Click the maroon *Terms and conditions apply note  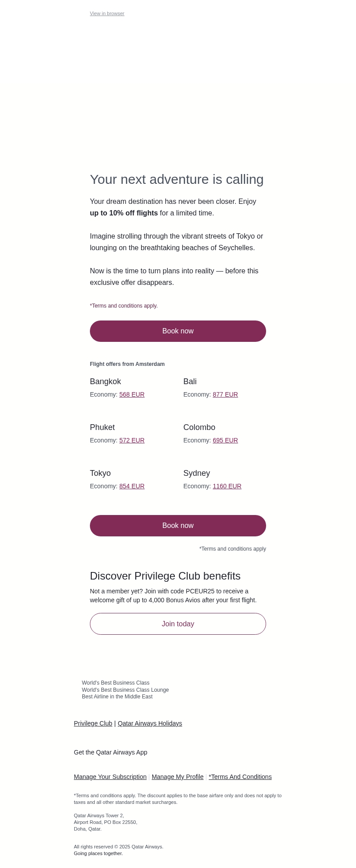(124, 306)
